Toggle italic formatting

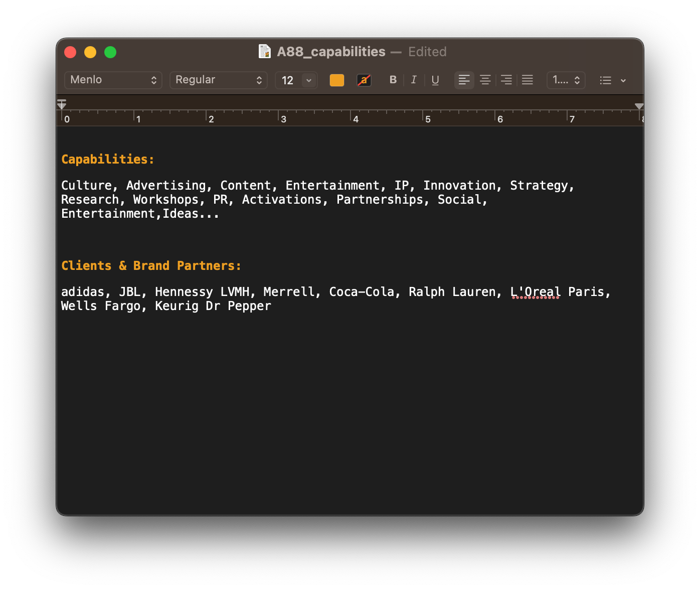coord(414,80)
